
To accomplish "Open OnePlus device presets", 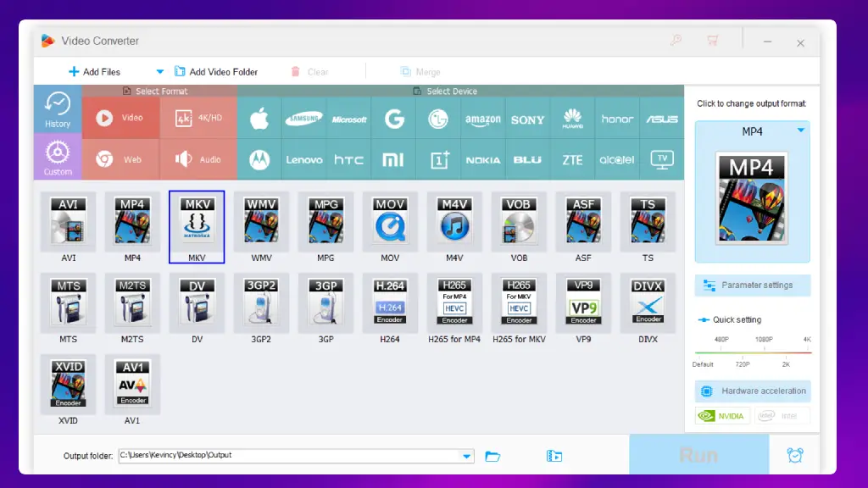I will (x=438, y=160).
